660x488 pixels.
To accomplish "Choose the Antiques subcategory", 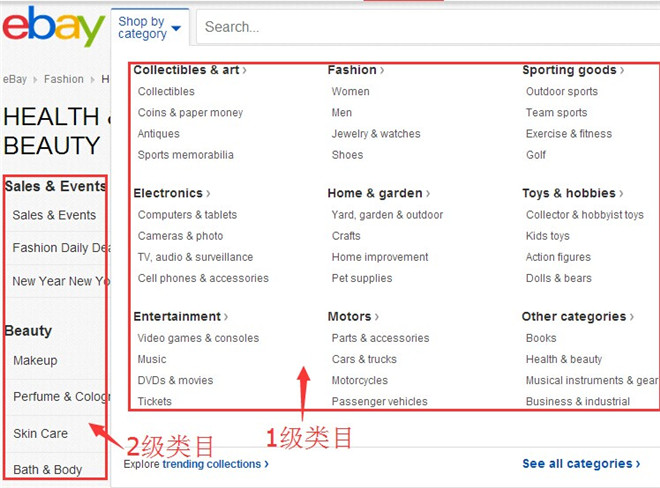I will point(159,134).
